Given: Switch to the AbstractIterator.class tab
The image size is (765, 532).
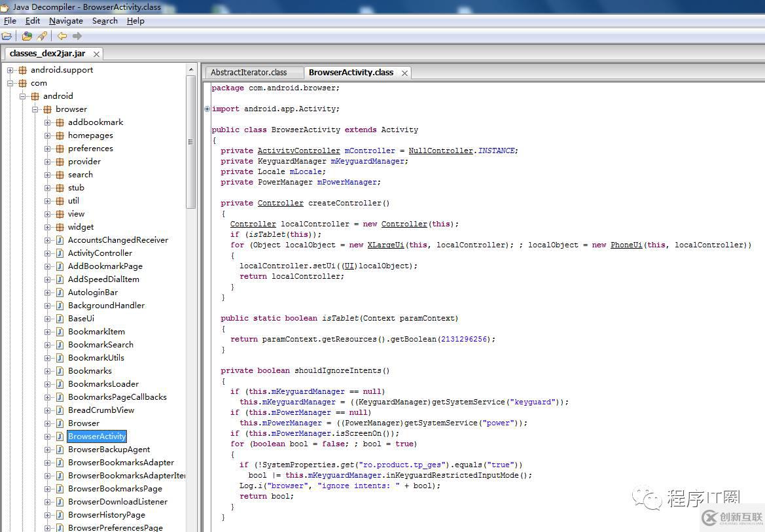Looking at the screenshot, I should click(249, 73).
